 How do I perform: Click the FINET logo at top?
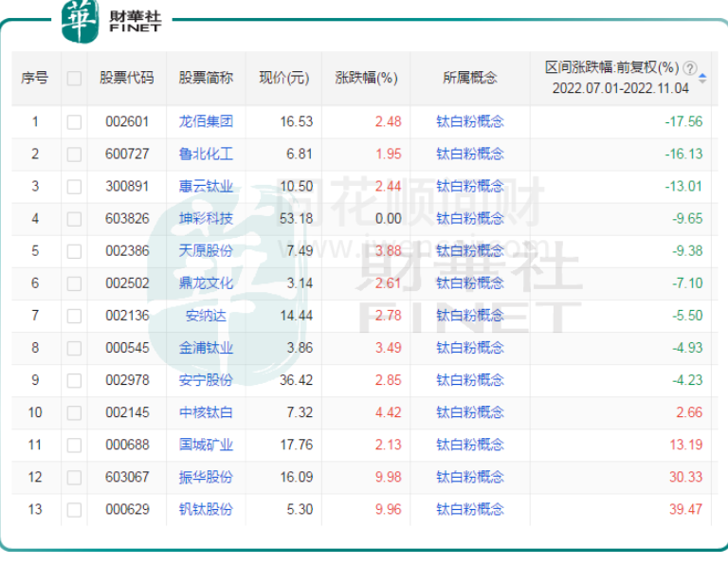[112, 22]
